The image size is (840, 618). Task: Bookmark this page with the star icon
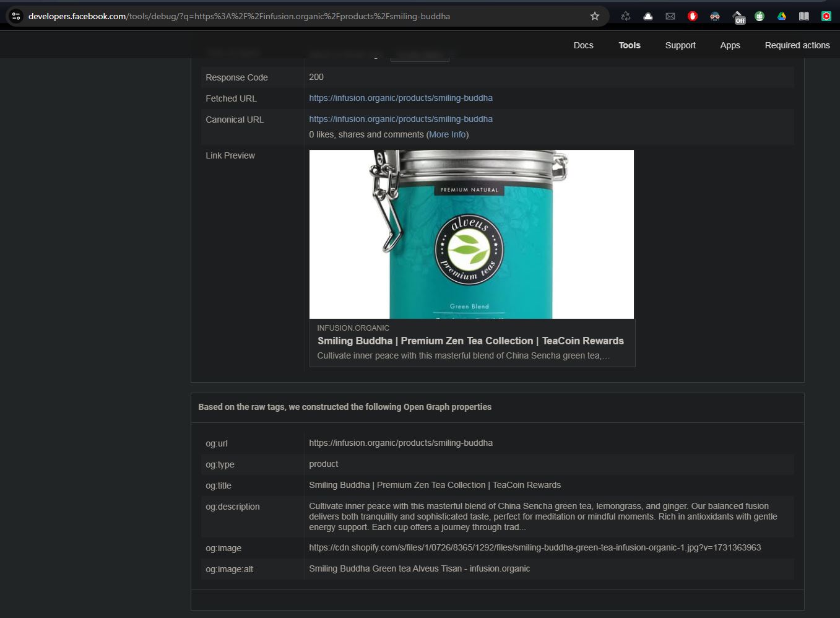point(595,16)
